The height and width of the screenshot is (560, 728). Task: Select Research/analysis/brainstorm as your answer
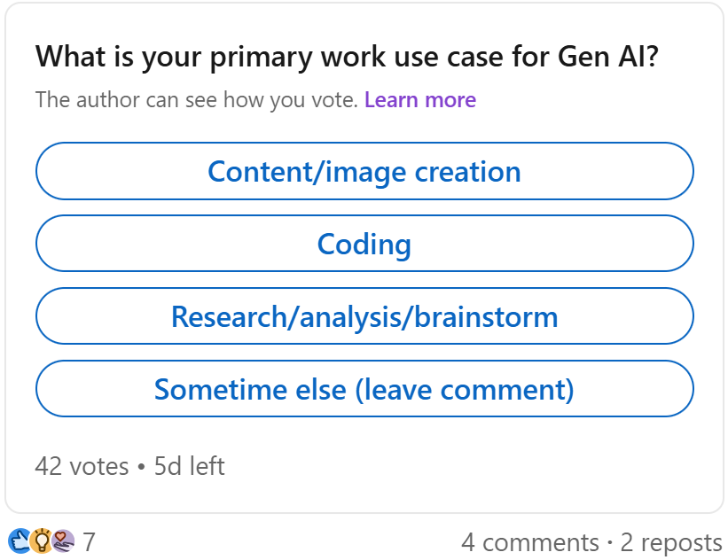364,316
